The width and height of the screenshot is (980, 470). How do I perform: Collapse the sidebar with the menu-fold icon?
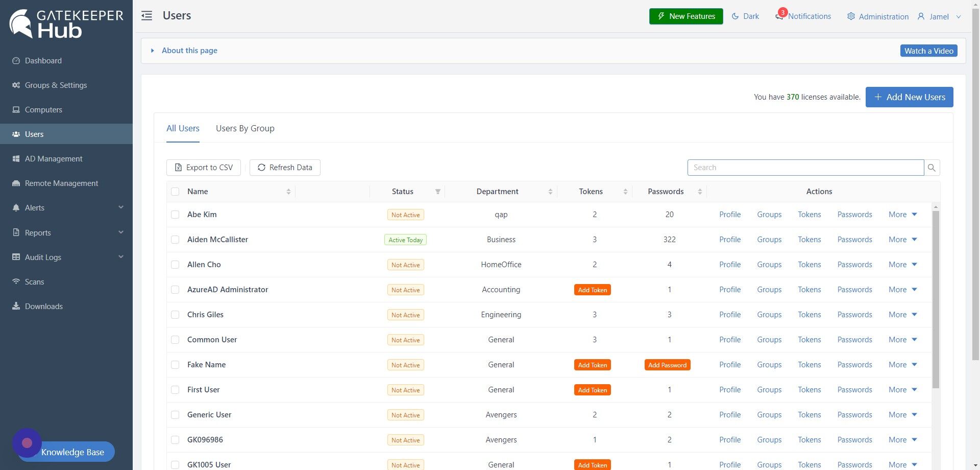pyautogui.click(x=147, y=16)
